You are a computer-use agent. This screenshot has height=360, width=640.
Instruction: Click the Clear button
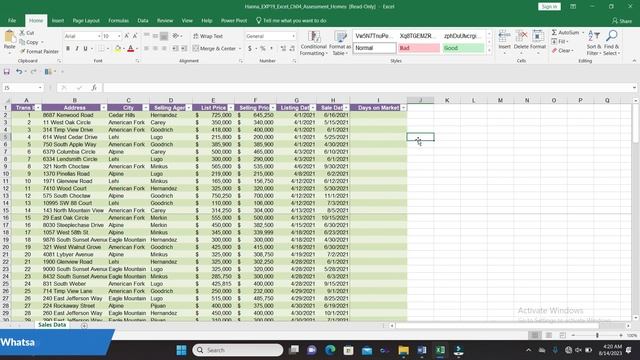[x=563, y=51]
